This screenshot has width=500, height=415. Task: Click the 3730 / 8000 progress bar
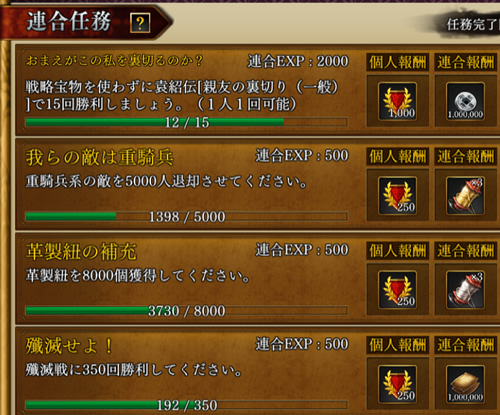[187, 311]
